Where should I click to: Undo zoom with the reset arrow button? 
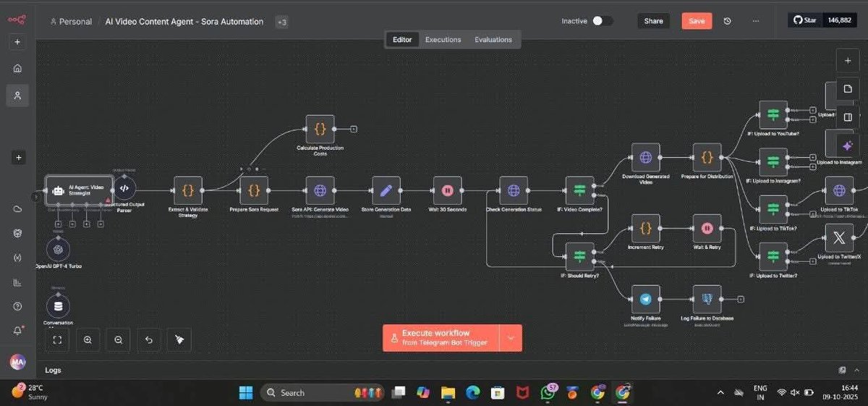149,339
